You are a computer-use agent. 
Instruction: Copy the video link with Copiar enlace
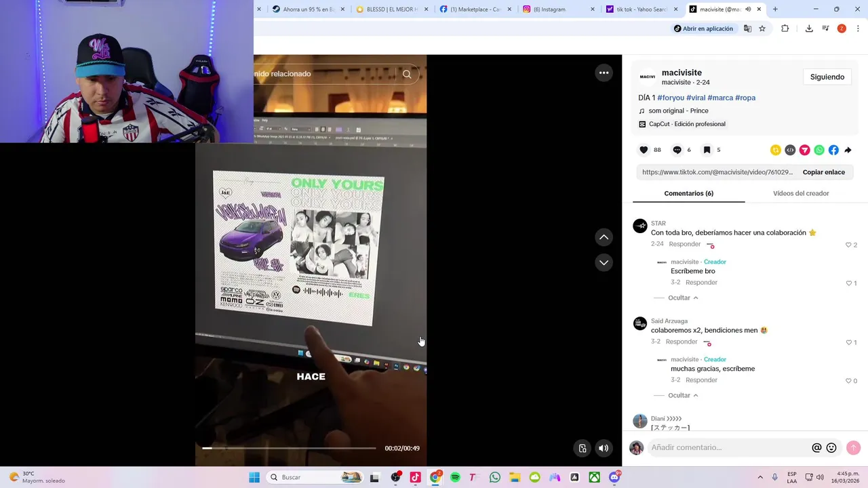point(823,172)
